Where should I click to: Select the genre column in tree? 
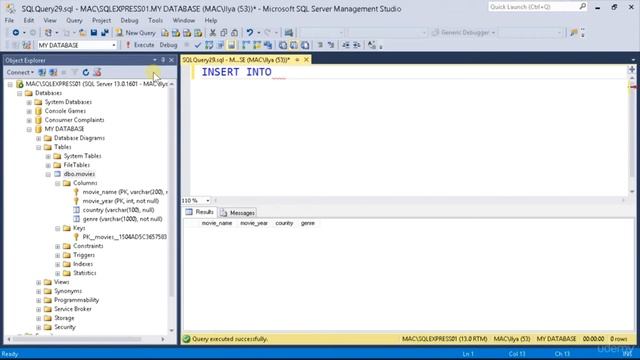pos(122,219)
